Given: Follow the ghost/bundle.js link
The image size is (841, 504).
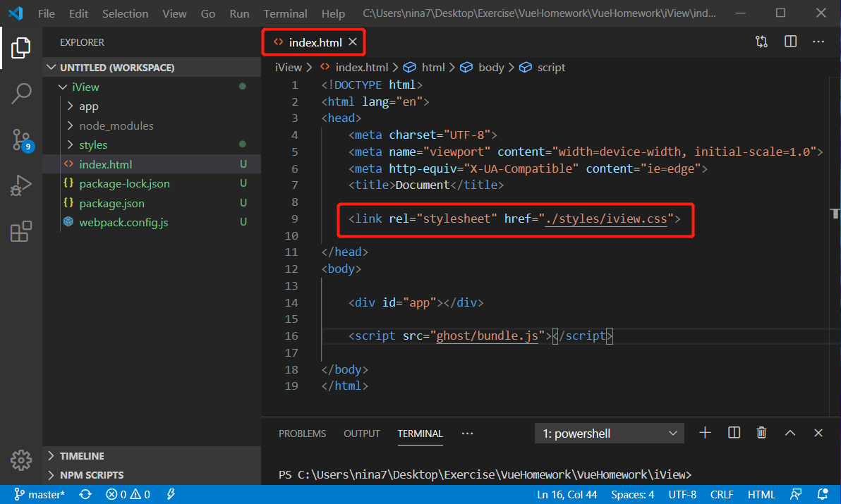Looking at the screenshot, I should point(487,336).
